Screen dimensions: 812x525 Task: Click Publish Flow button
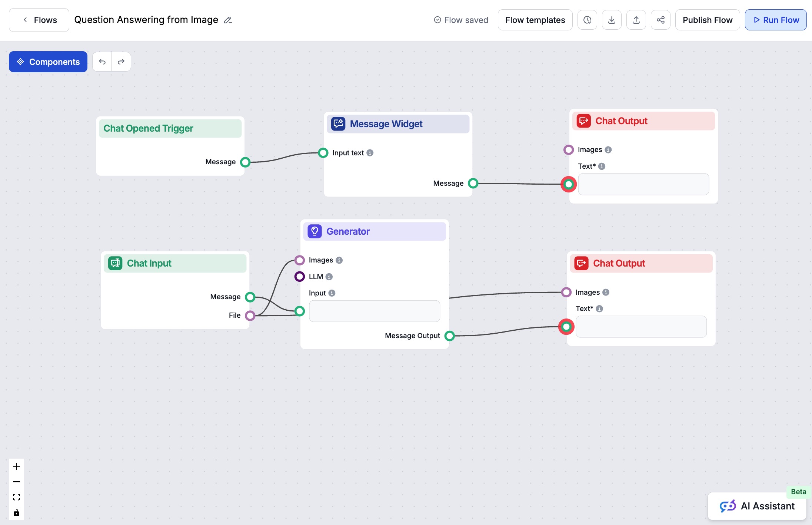pos(707,20)
